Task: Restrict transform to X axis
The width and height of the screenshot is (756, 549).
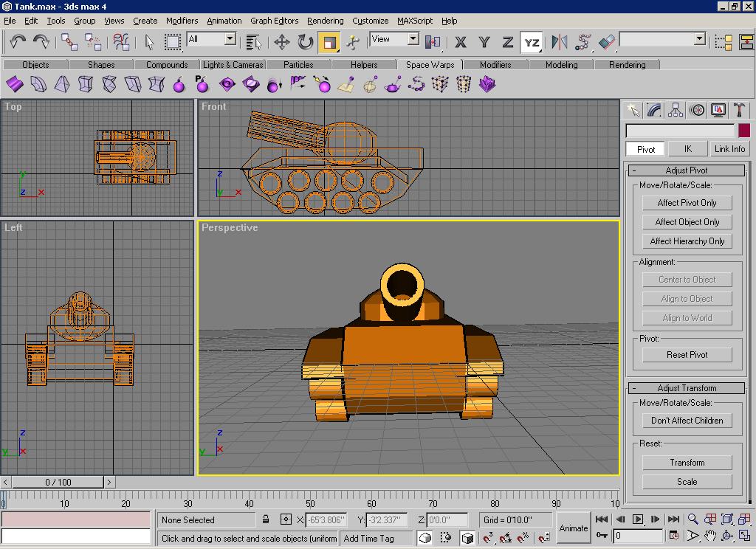Action: 461,42
